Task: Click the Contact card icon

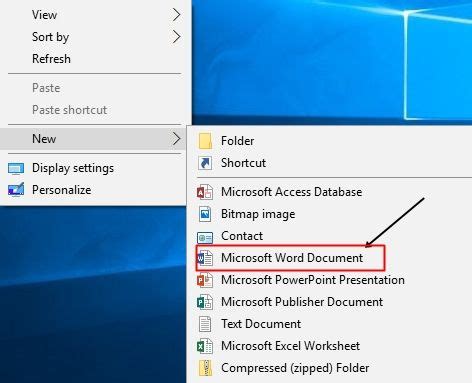Action: 205,237
